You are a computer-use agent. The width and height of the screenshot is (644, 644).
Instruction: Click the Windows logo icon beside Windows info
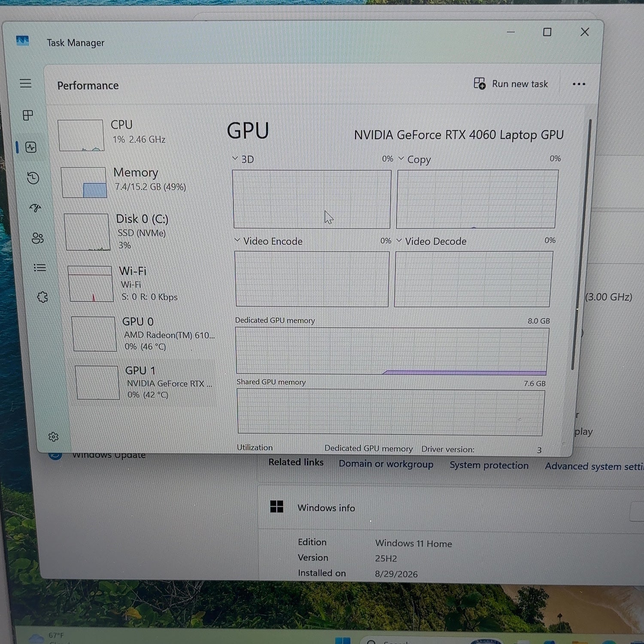[x=276, y=507]
